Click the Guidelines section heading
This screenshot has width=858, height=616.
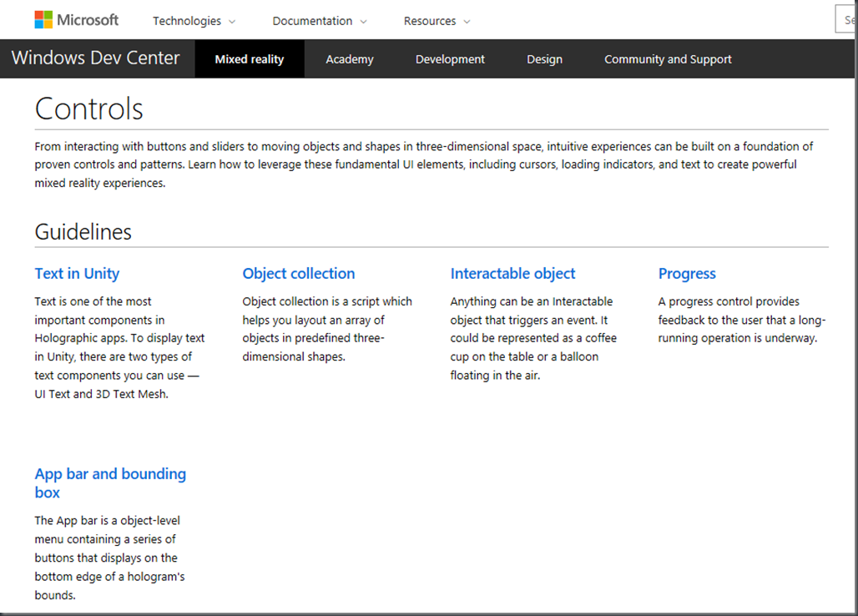coord(83,232)
